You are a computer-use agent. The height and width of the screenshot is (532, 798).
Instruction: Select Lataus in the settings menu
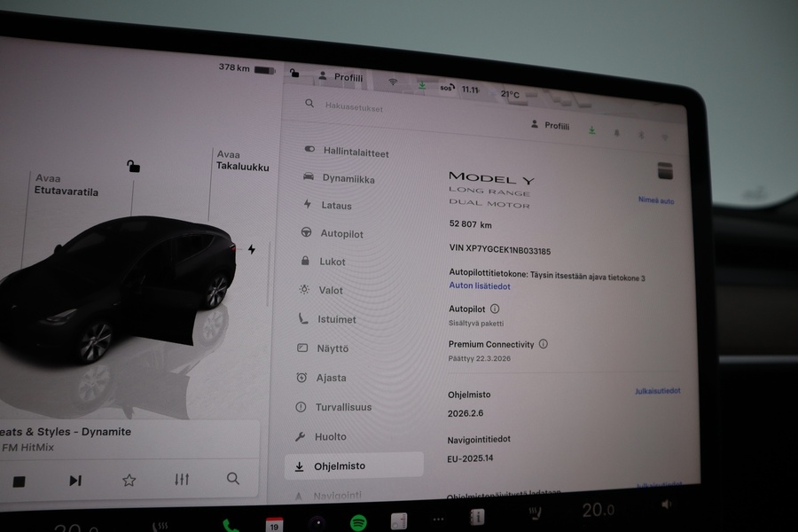point(336,206)
